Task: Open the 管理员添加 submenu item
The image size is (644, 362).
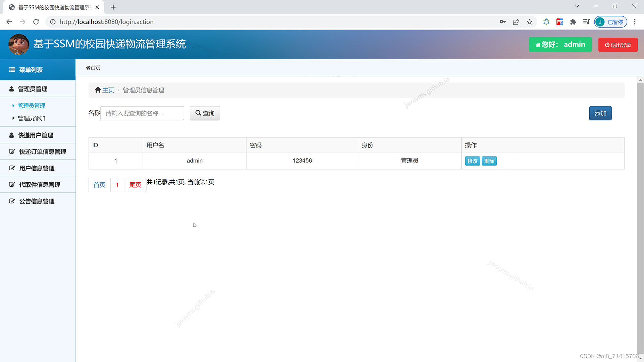Action: click(x=31, y=118)
